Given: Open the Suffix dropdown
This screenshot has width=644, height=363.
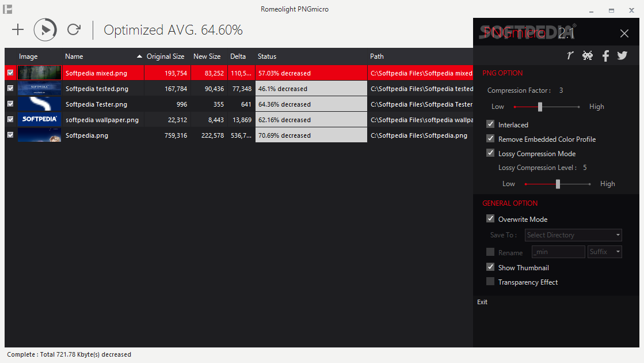Looking at the screenshot, I should tap(604, 252).
